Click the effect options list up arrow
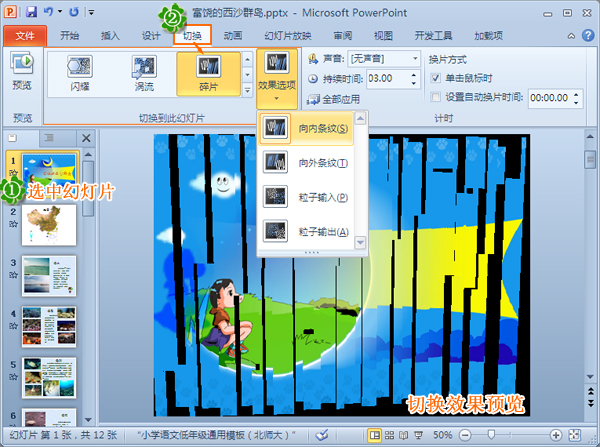 point(360,119)
